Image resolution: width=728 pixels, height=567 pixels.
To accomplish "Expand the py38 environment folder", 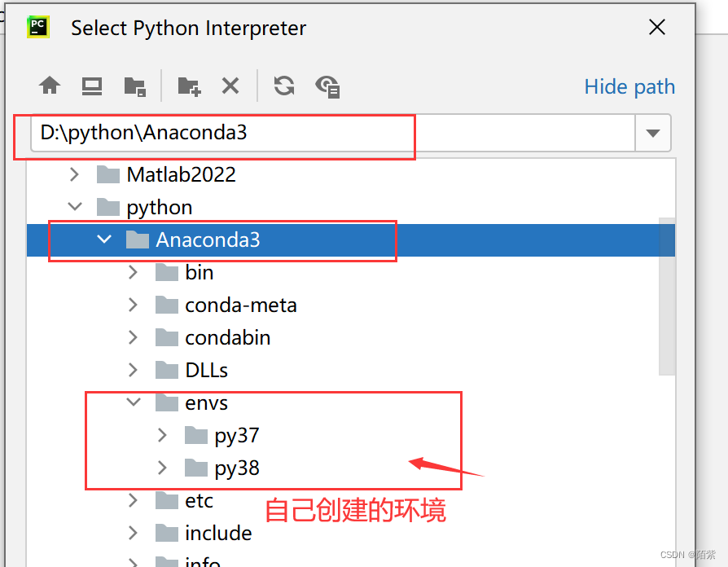I will [161, 468].
